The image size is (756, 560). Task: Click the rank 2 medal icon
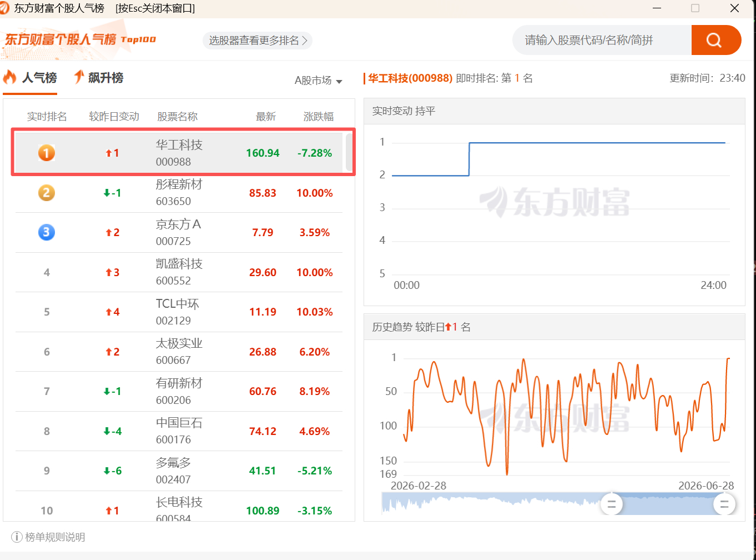tap(47, 193)
